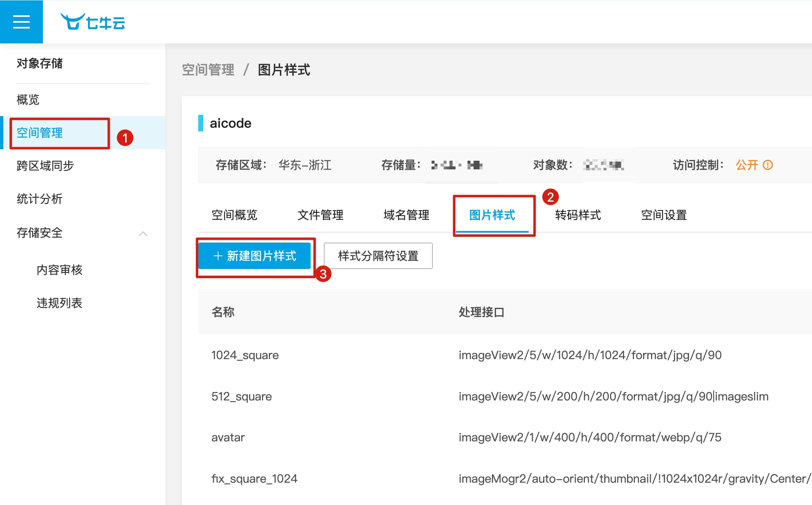This screenshot has height=505, width=812.
Task: Switch to the 域名管理 tab
Action: pos(406,215)
